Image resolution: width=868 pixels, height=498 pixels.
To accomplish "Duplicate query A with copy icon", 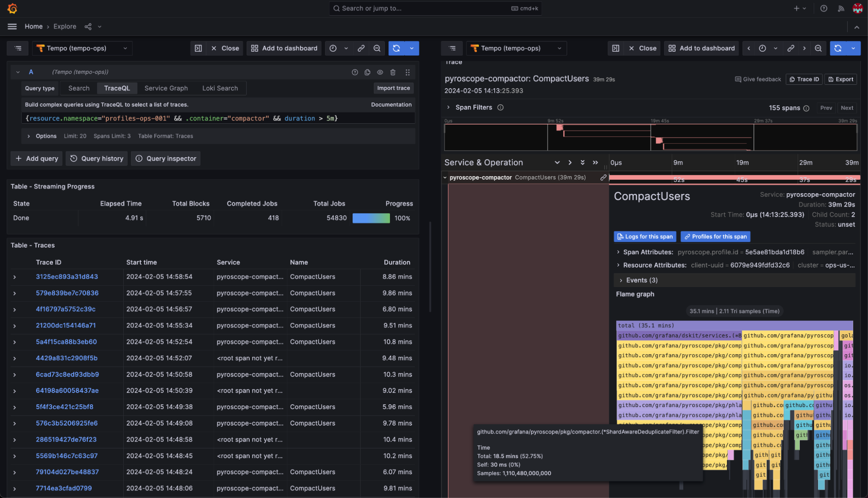I will pos(367,72).
